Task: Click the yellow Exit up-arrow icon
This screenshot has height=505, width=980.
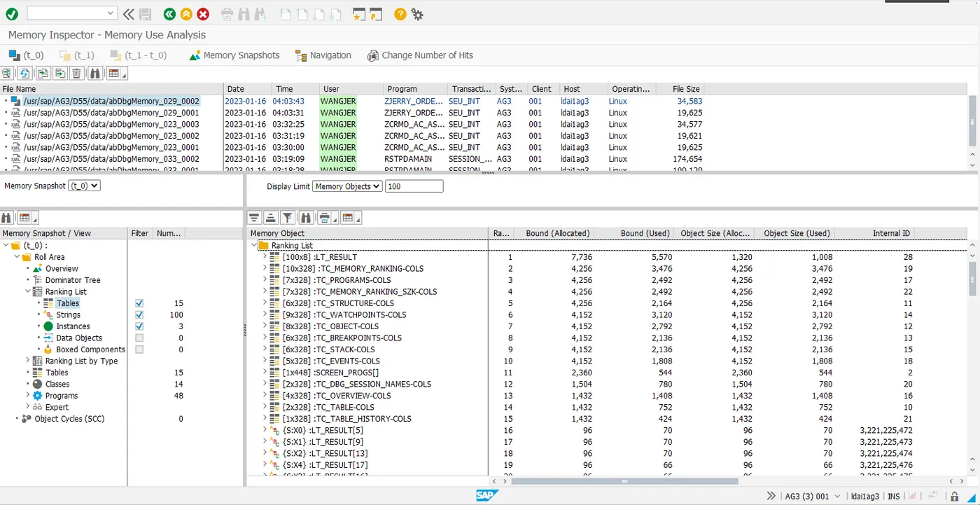Action: click(186, 14)
